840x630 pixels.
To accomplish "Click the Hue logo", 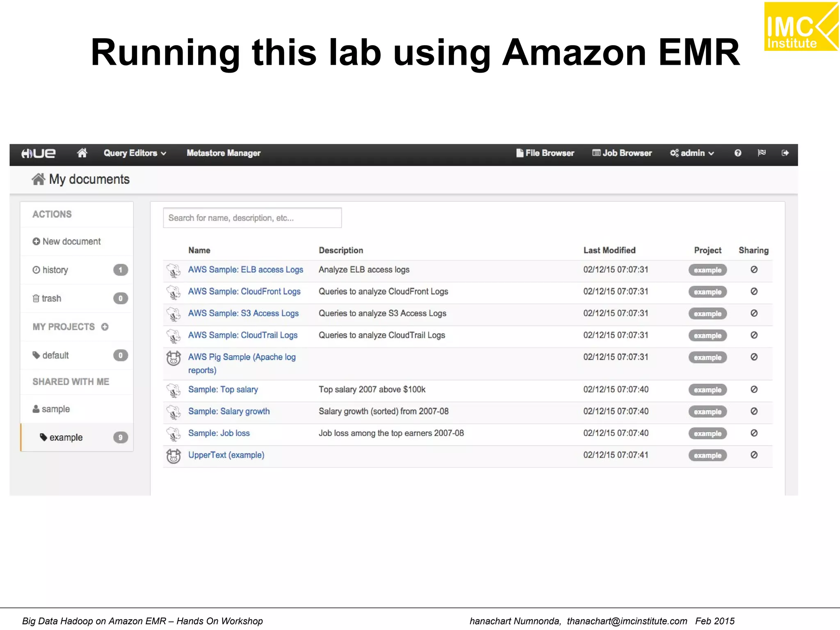I will pos(39,153).
